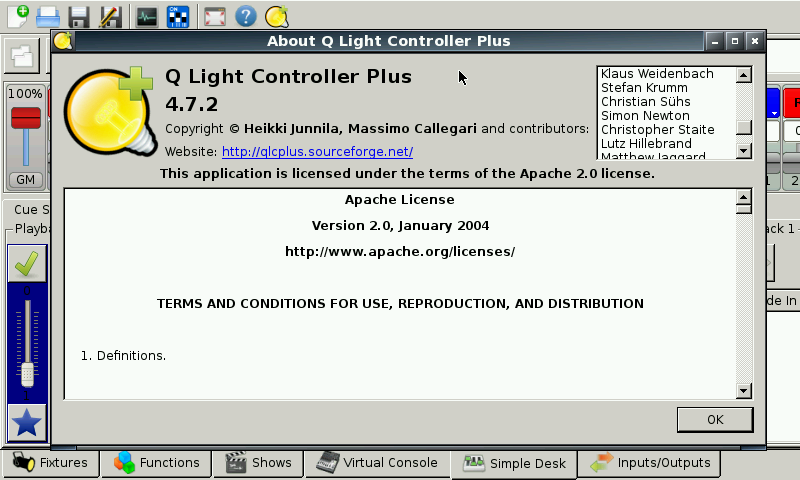Click the dialog title bar bulb icon
The image size is (800, 480).
coord(63,41)
